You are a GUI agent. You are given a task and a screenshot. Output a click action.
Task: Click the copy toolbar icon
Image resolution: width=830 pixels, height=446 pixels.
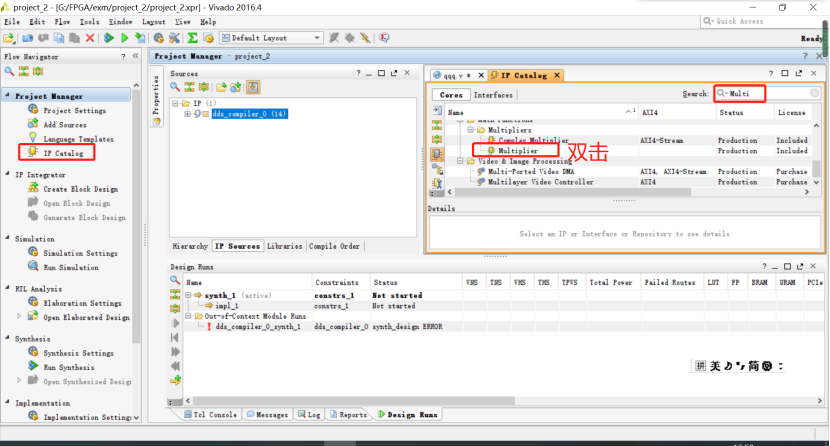point(59,38)
